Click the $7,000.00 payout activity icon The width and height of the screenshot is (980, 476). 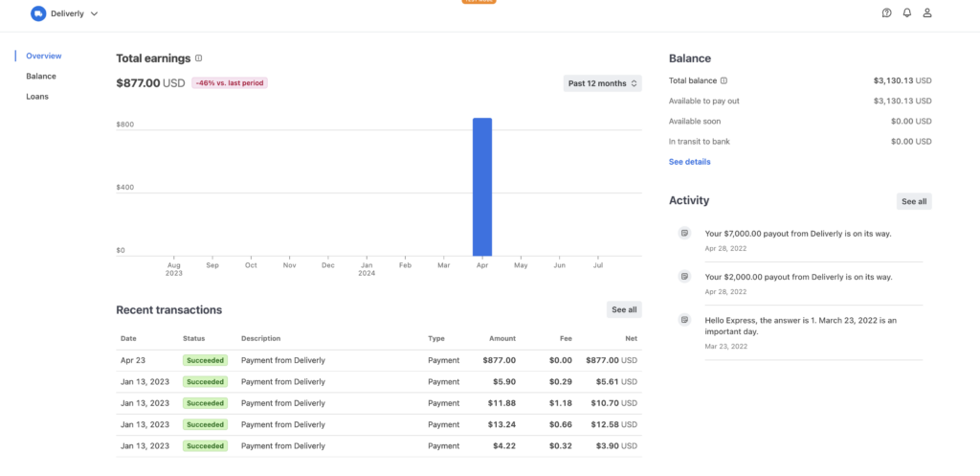[x=683, y=233]
